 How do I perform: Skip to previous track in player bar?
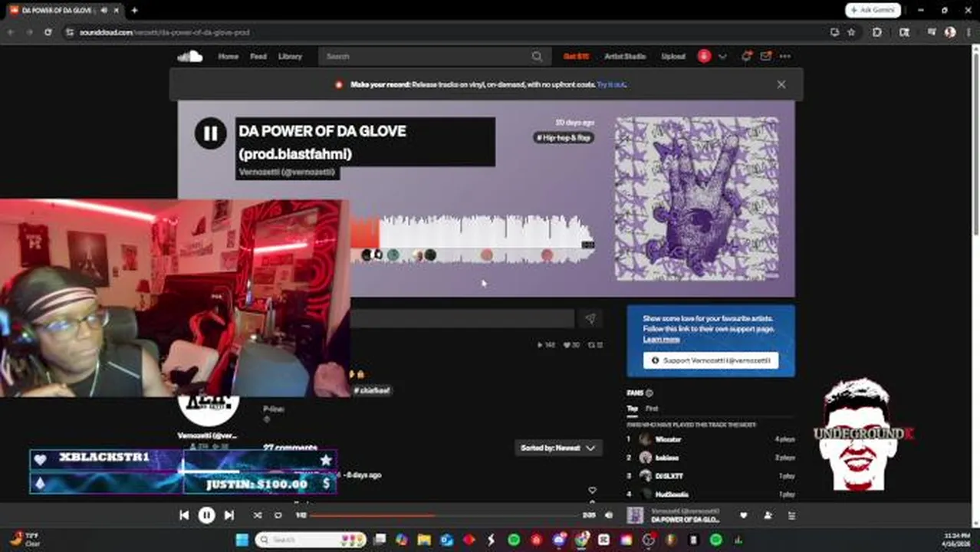pos(184,515)
